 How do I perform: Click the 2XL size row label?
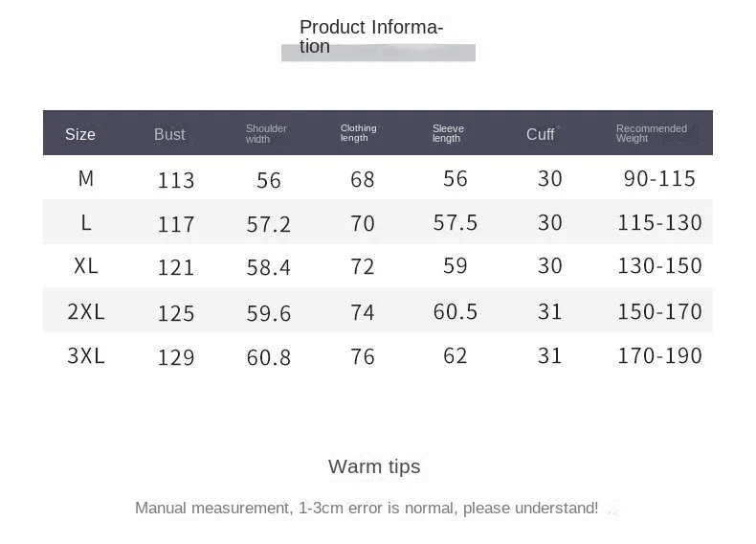coord(86,312)
